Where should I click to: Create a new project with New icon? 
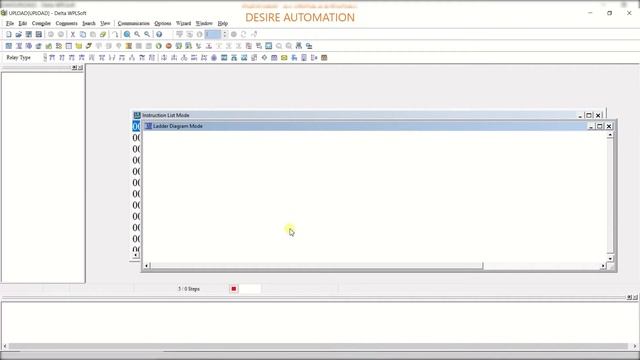click(9, 34)
